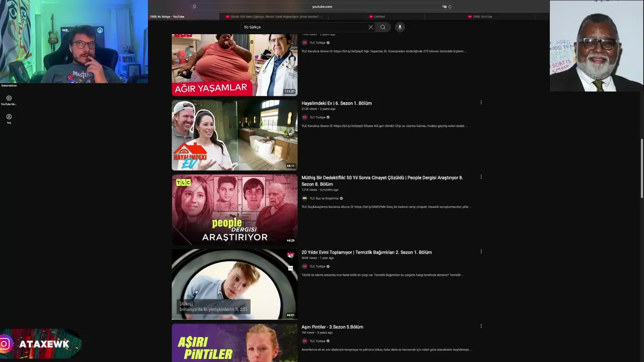The image size is (644, 362).
Task: Open options menu for 20 Yıldır Evini Toplamıyor
Action: click(x=481, y=251)
